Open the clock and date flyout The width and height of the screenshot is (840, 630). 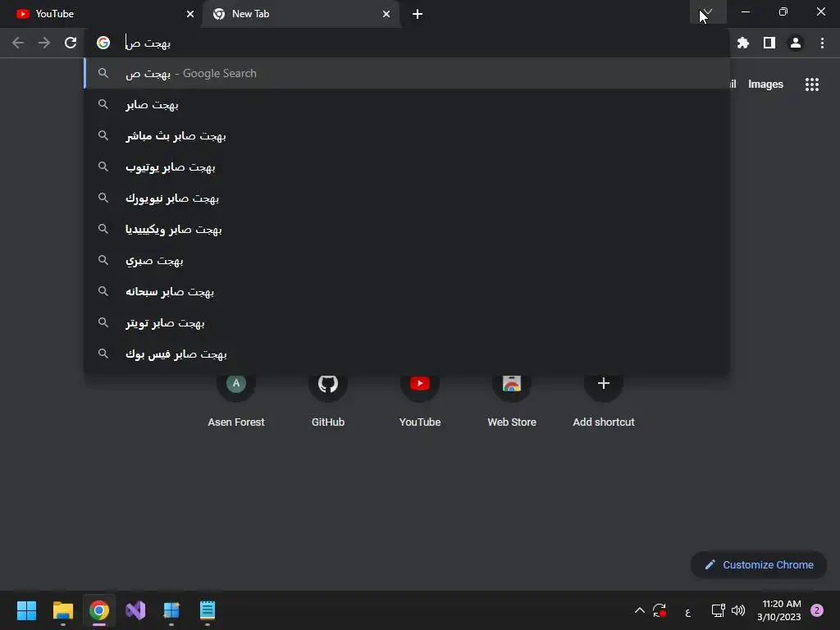(x=779, y=610)
